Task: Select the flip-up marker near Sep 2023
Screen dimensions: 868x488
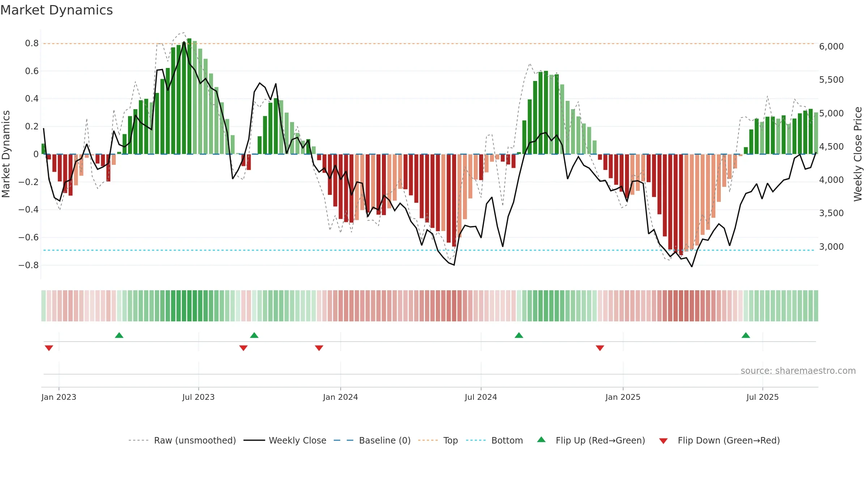Action: (x=254, y=335)
